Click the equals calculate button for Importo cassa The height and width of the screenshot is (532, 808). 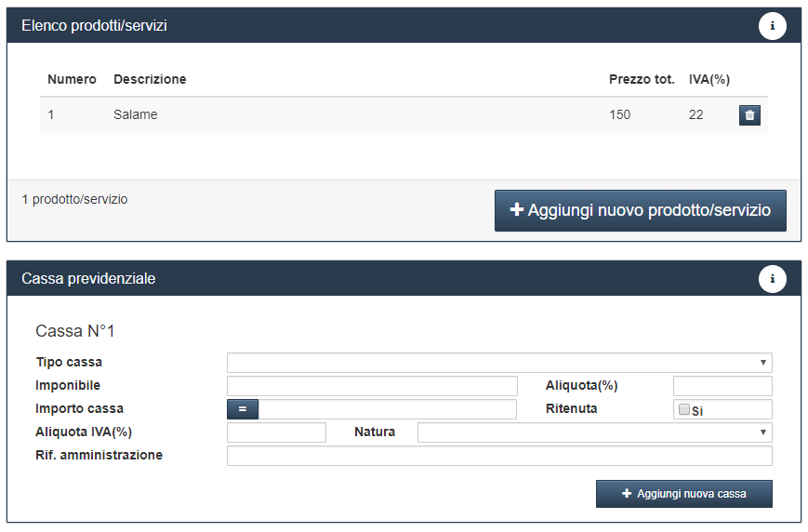(243, 409)
